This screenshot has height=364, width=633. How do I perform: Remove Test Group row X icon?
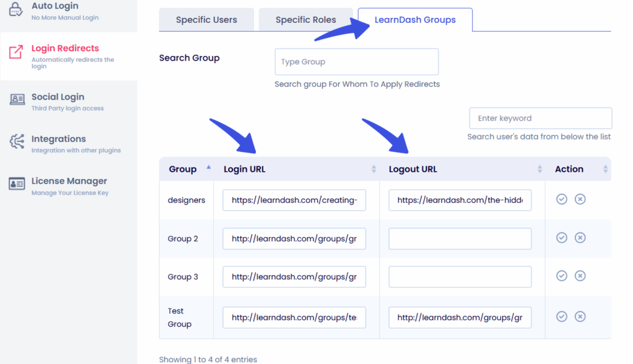click(580, 316)
